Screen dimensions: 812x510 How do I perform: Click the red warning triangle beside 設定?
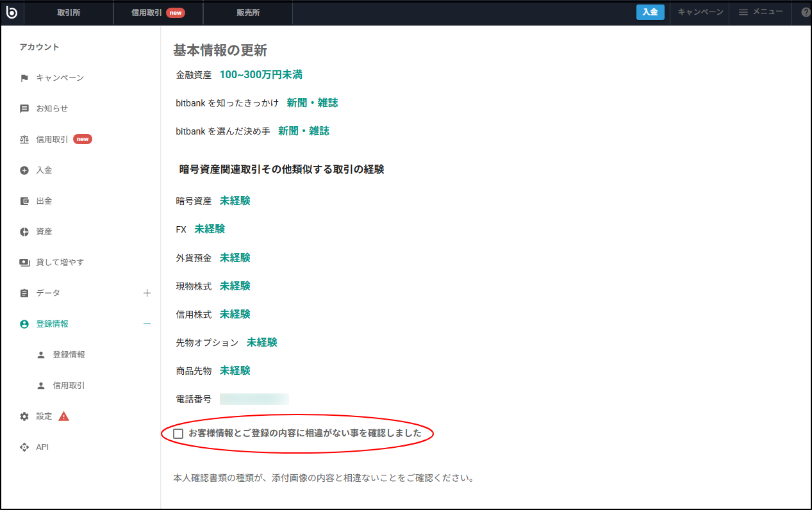coord(63,416)
